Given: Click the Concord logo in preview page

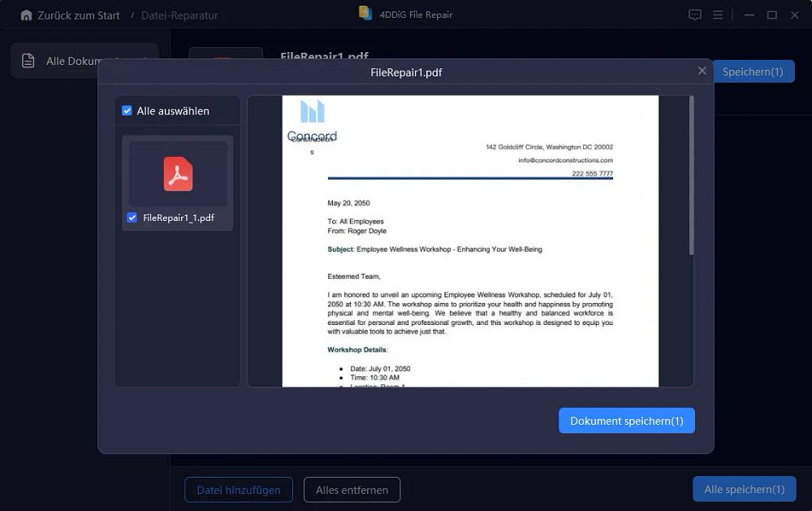Looking at the screenshot, I should point(313,121).
